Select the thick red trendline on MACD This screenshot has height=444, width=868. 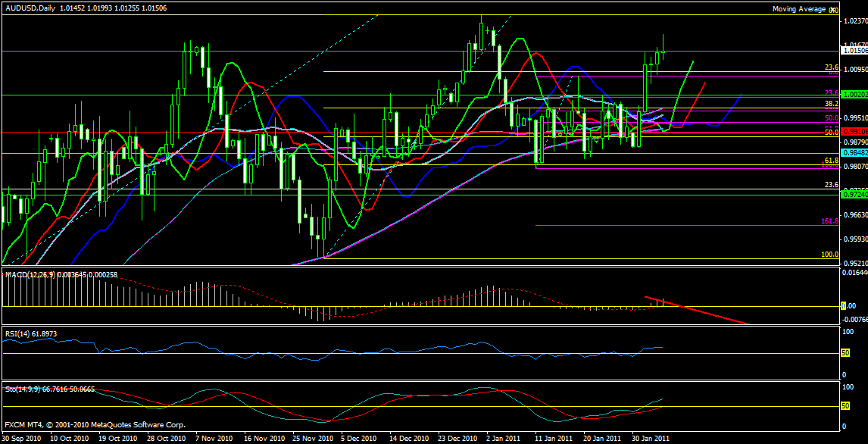[x=697, y=311]
